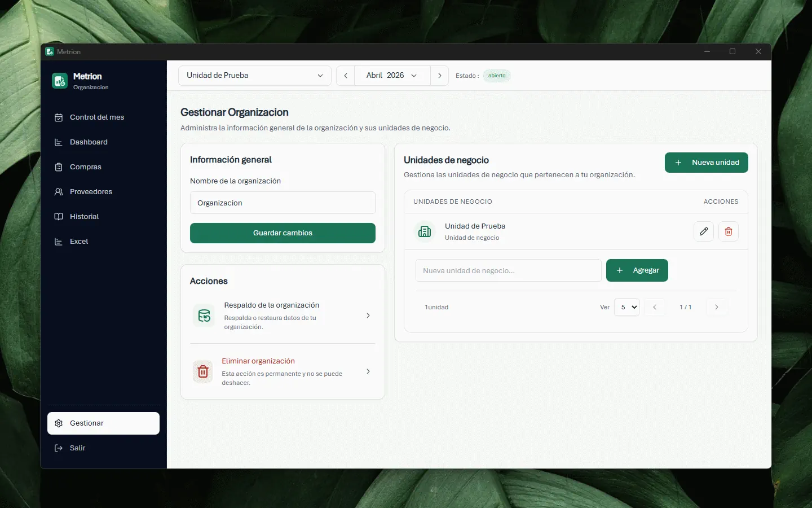Click the Gestionar Organizacion heading
The image size is (812, 508).
click(x=235, y=112)
